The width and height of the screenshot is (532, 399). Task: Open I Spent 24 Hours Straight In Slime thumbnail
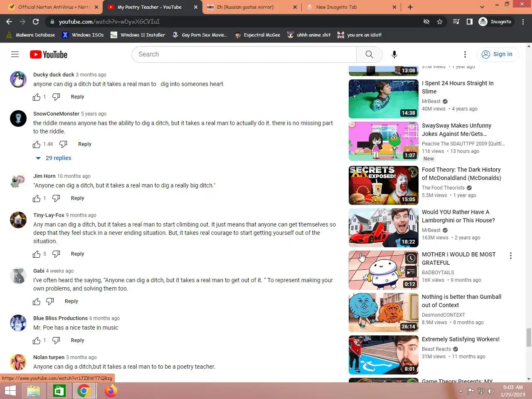[x=384, y=99]
